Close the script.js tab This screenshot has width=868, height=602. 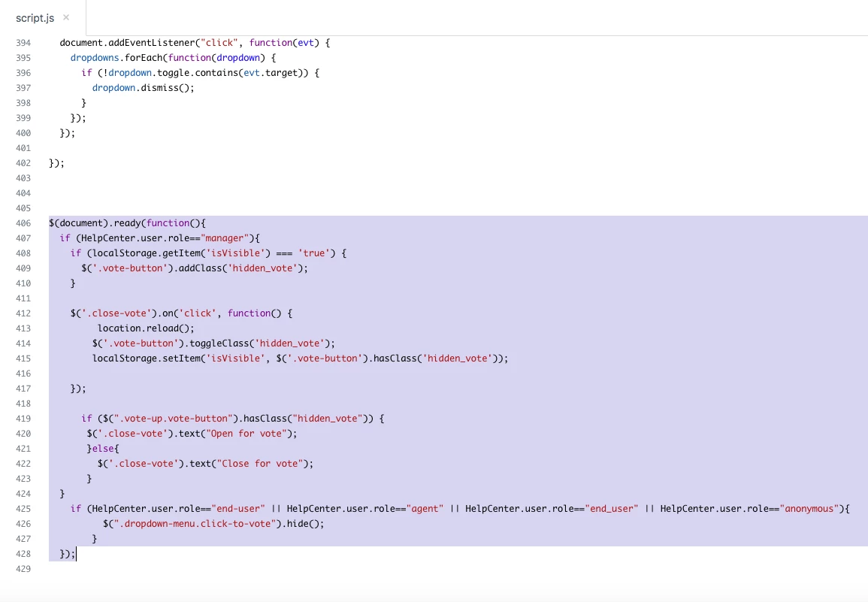click(66, 18)
